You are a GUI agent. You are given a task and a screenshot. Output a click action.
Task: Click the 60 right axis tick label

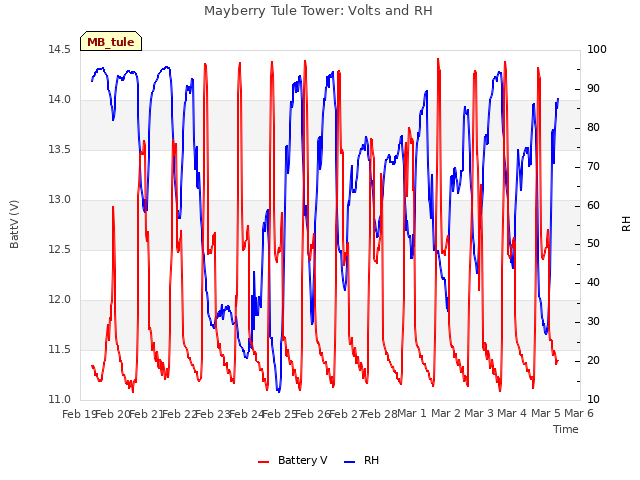593,205
